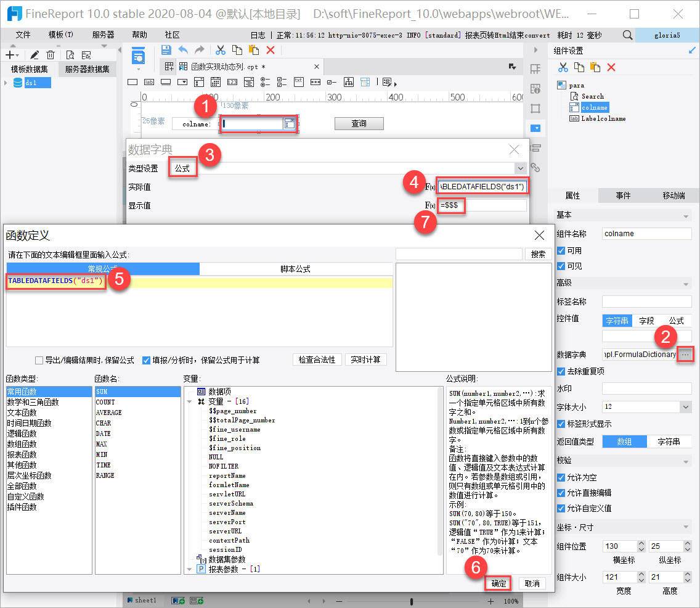Select the date calendar widget icon
Screen dimensions: 700x608
(x=216, y=82)
